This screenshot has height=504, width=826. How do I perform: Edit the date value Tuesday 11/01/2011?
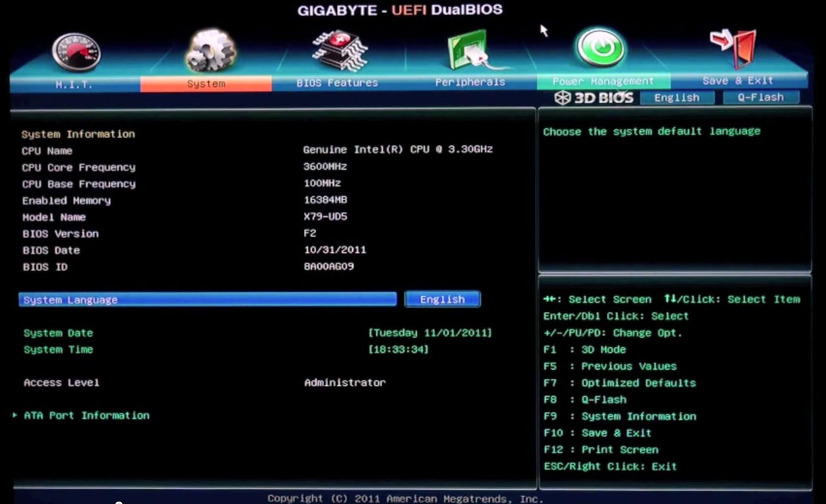[x=430, y=333]
